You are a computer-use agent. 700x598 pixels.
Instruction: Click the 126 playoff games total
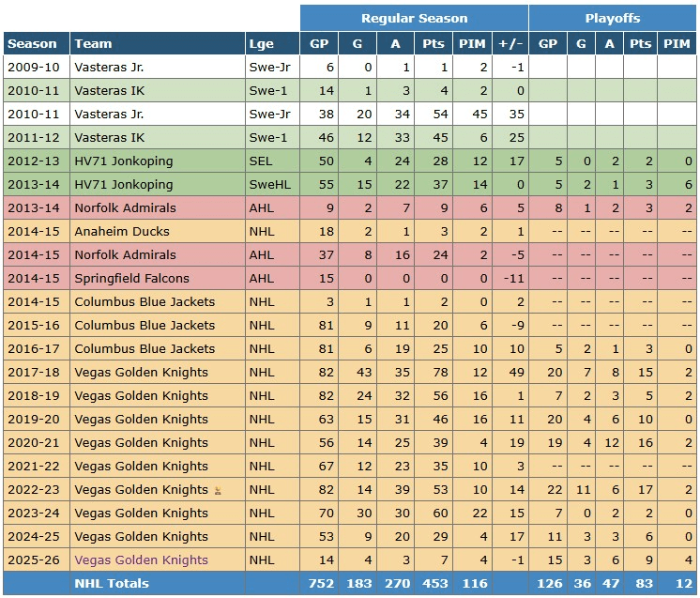coord(550,583)
